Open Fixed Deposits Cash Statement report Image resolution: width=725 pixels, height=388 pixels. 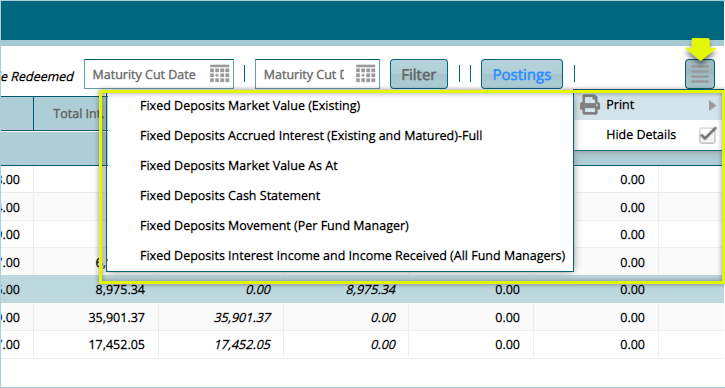tap(230, 196)
